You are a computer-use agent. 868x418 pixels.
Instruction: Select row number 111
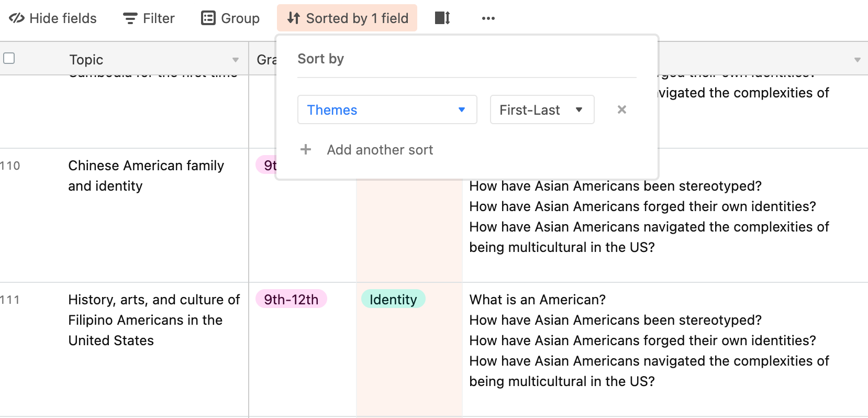point(10,300)
